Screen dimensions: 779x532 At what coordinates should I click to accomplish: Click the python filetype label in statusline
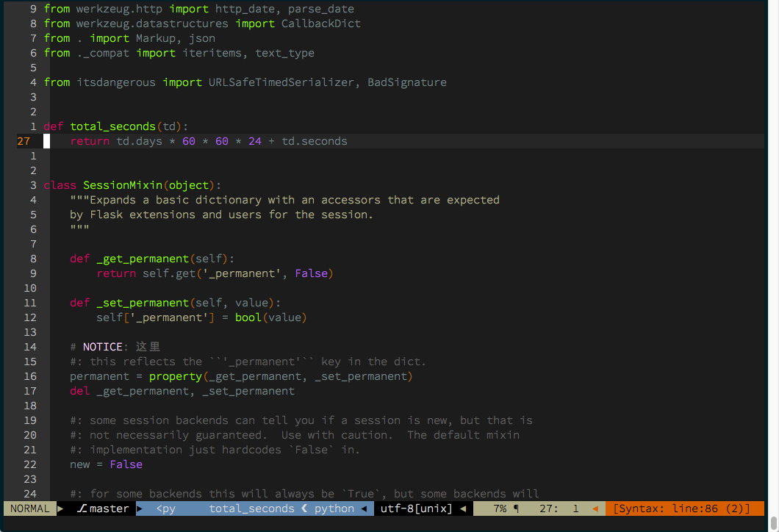(x=334, y=508)
